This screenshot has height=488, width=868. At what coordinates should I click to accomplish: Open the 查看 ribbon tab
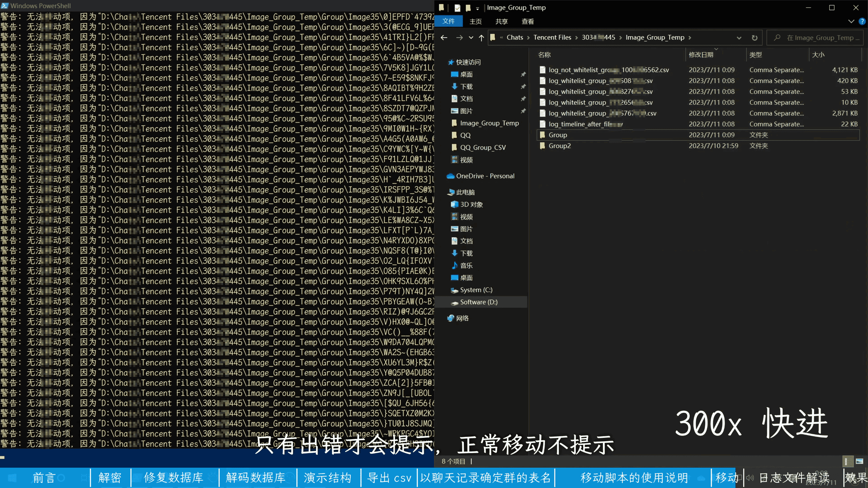[528, 21]
